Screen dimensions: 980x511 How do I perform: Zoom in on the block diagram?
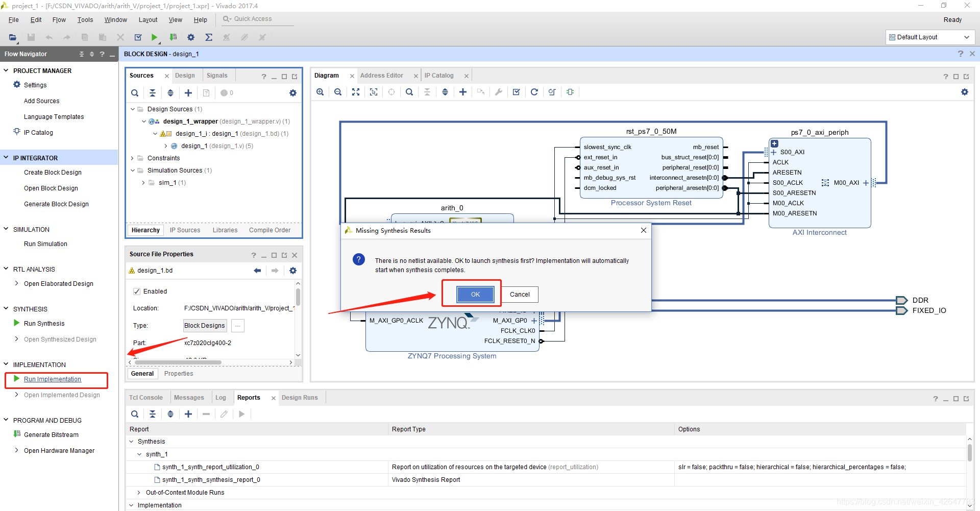320,92
